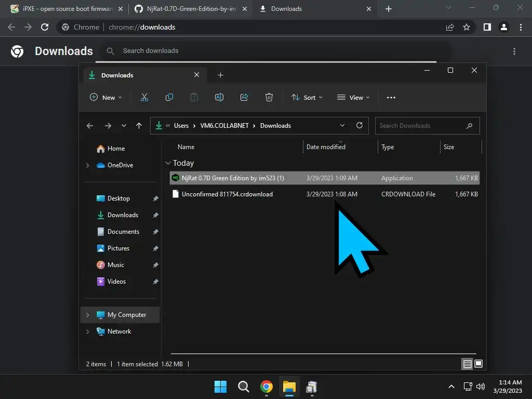Click the NjRat application file icon
The image size is (532, 399).
pyautogui.click(x=176, y=178)
